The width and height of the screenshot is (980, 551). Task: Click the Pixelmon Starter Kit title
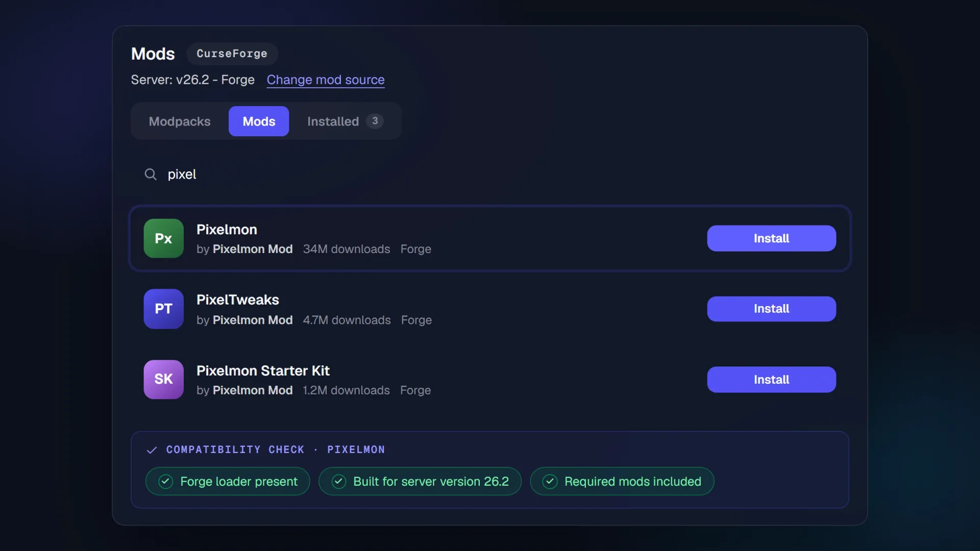pyautogui.click(x=263, y=370)
